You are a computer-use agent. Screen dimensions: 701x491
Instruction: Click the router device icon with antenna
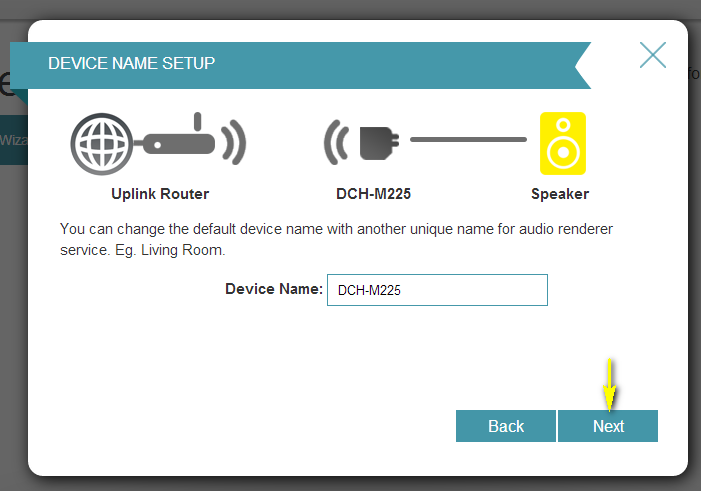180,142
